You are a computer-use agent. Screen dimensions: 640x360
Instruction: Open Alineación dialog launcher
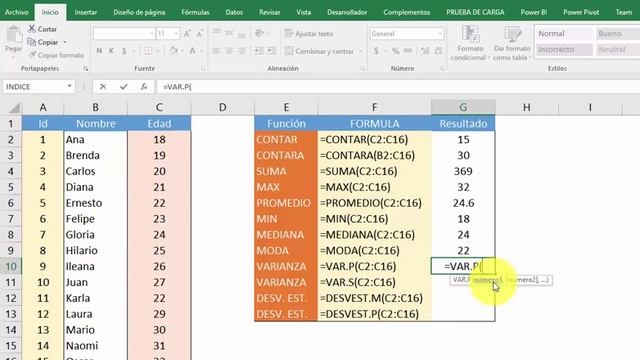pos(362,69)
